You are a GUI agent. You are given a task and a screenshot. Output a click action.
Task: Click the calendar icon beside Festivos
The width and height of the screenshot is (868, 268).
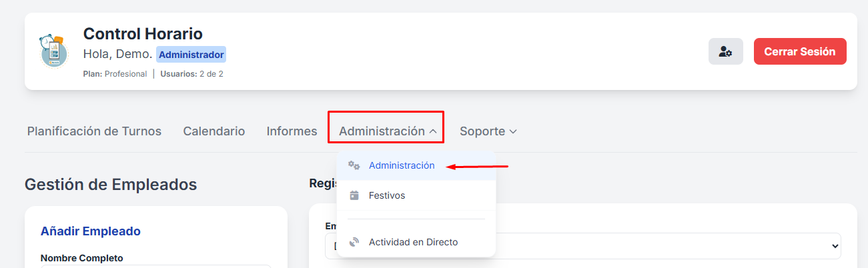pos(354,195)
